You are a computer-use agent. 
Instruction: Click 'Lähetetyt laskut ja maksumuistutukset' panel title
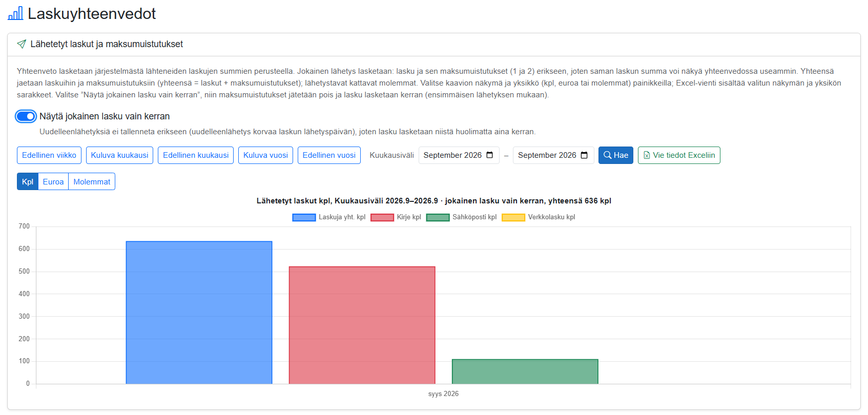(x=107, y=44)
